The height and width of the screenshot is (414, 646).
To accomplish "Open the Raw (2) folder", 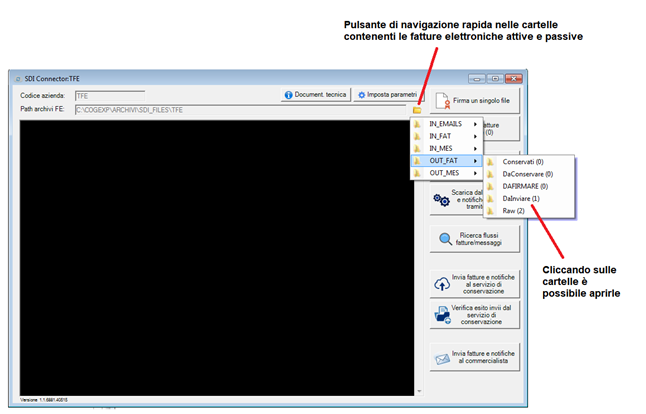I will [x=529, y=211].
